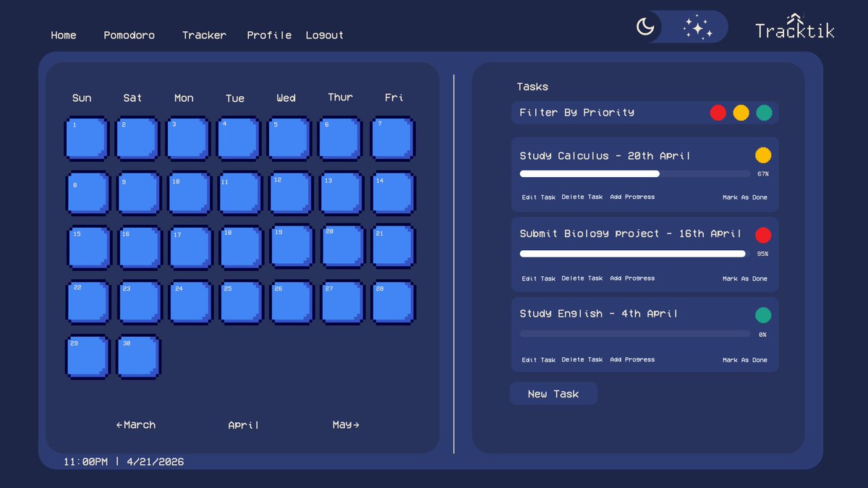Delete the Study Calculus task
868x488 pixels.
tap(582, 197)
